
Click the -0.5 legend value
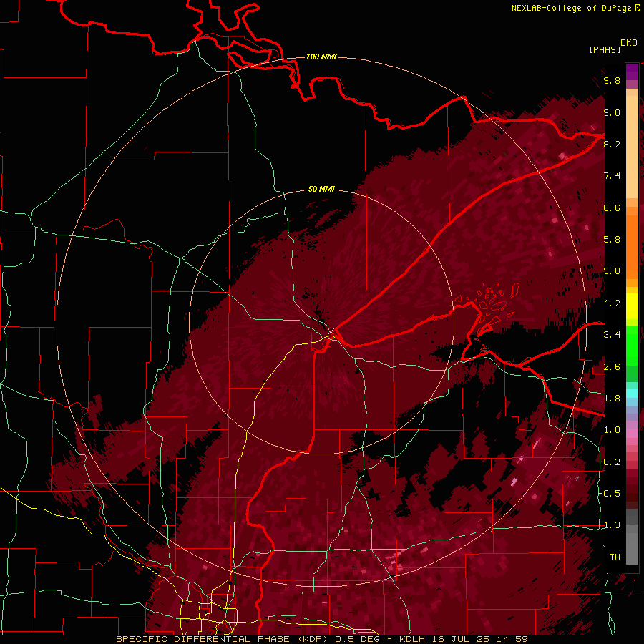point(610,493)
